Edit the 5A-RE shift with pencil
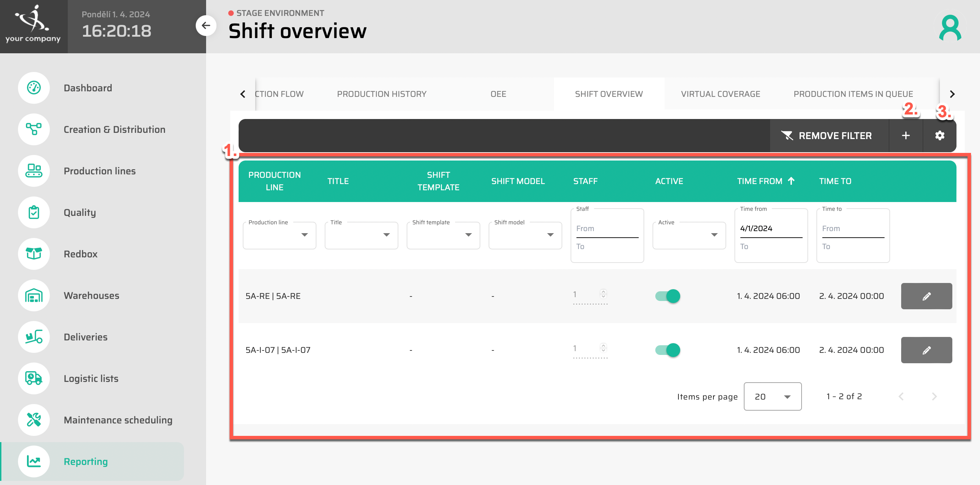 [926, 296]
